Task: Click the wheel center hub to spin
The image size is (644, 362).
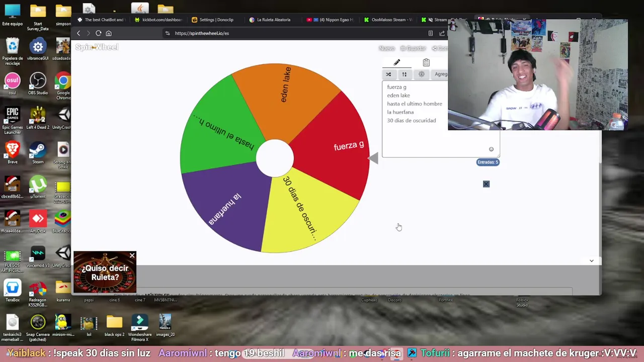Action: coord(275,158)
